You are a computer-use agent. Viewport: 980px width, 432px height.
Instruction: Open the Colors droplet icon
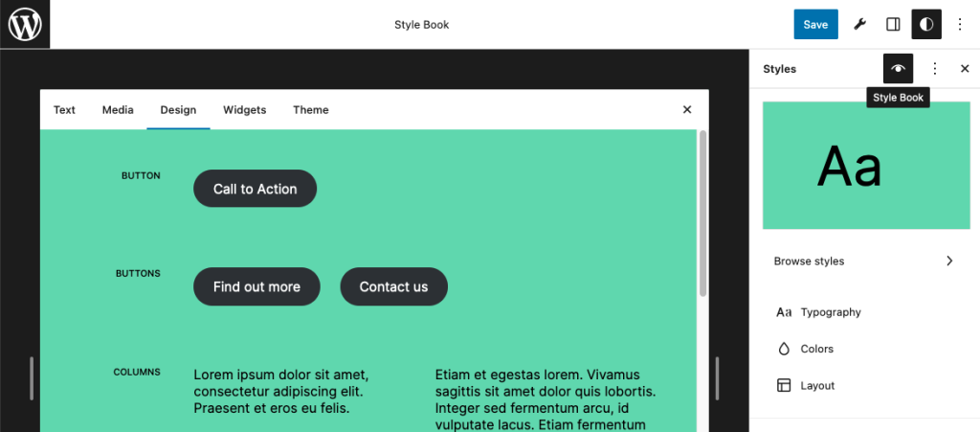pyautogui.click(x=784, y=349)
